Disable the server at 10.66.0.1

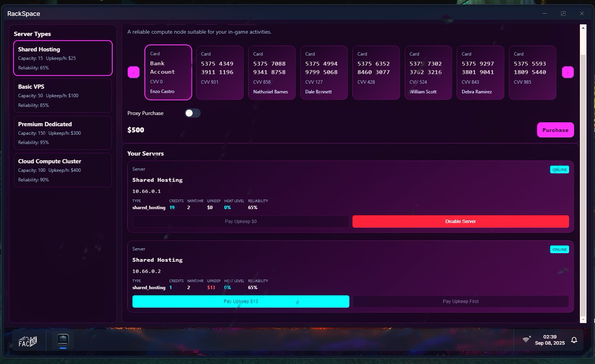tap(460, 221)
